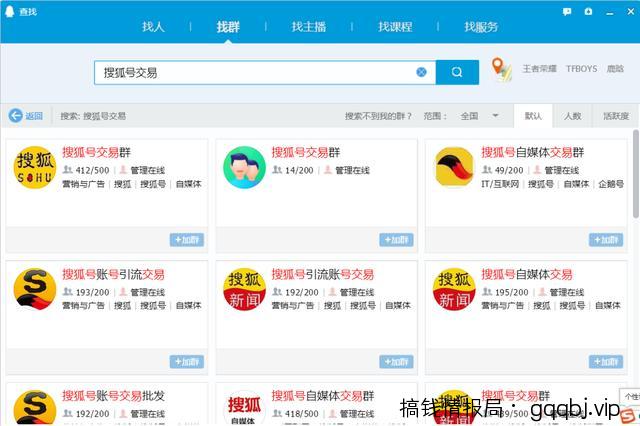Screen dimensions: 640x426
Task: Click +加群 for 搜狐号账号引流交易
Action: (x=187, y=362)
